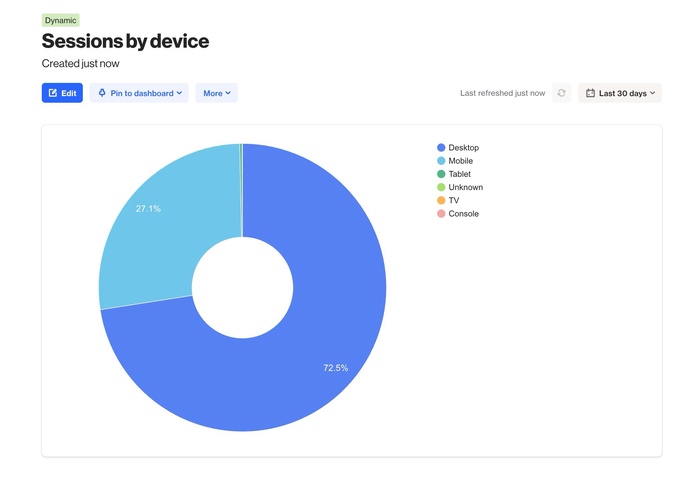Screen dimensions: 680x485
Task: Click the Mobile light blue color dot
Action: point(441,161)
